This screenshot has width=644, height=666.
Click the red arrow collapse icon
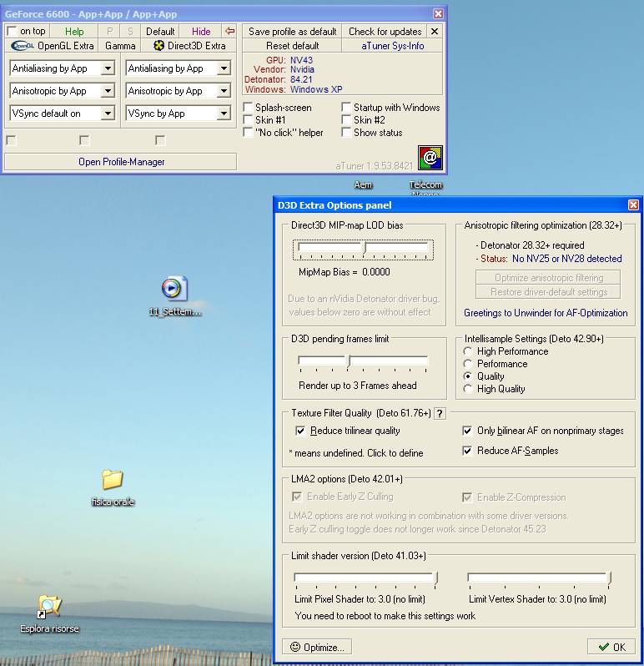click(x=230, y=31)
